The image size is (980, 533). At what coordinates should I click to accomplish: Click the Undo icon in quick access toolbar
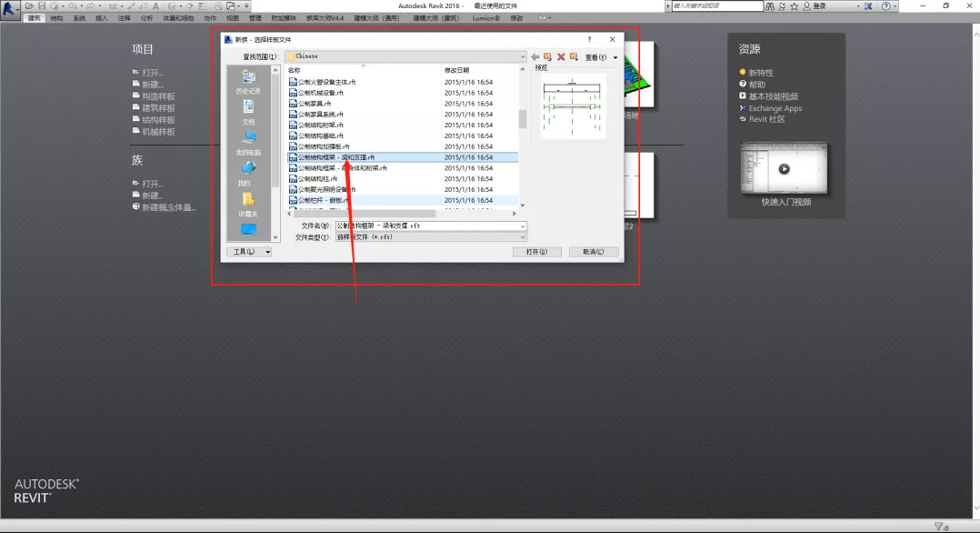[73, 5]
